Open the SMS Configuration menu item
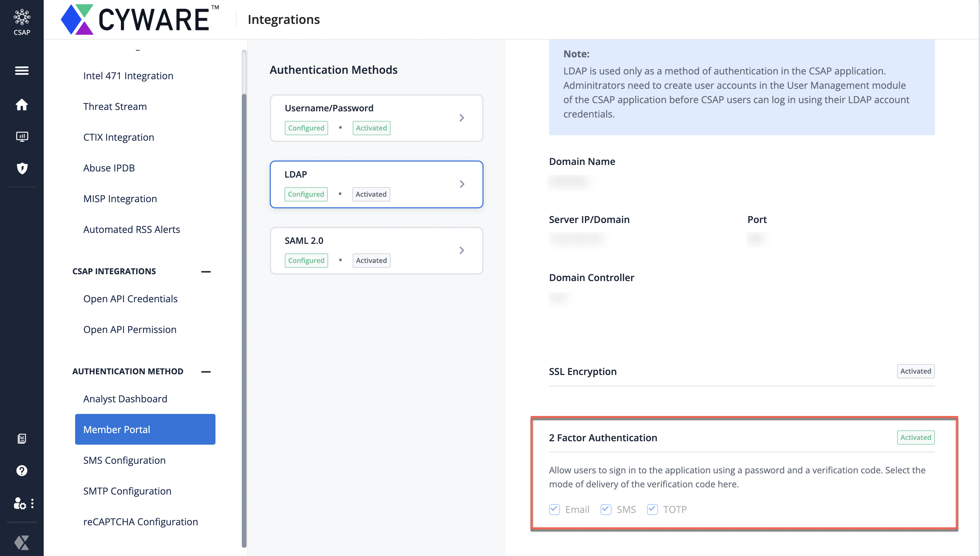Screen dimensions: 980x556 click(x=124, y=460)
